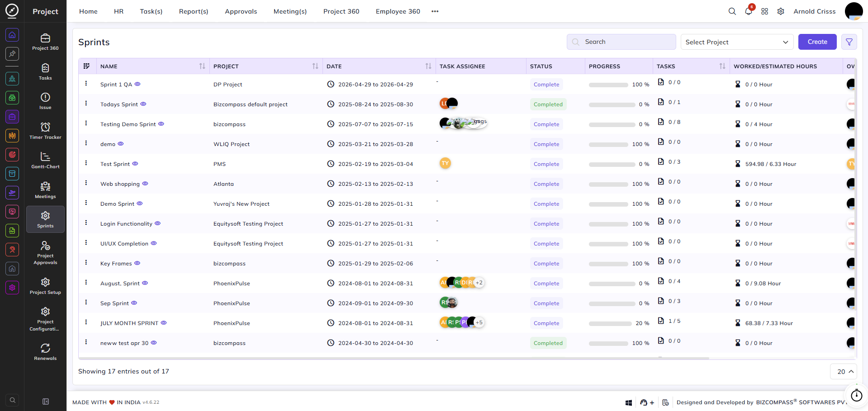Open the row menu for Test Sprint
This screenshot has width=868, height=411.
click(86, 163)
